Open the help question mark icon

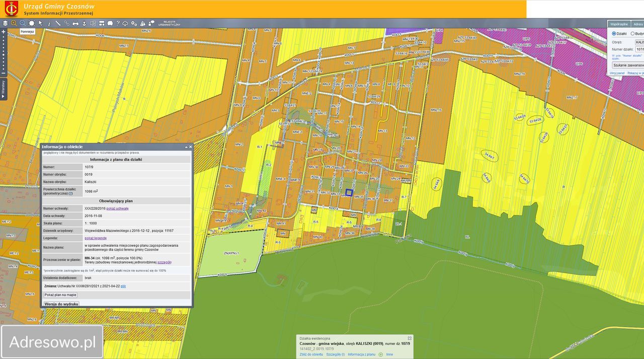117,23
